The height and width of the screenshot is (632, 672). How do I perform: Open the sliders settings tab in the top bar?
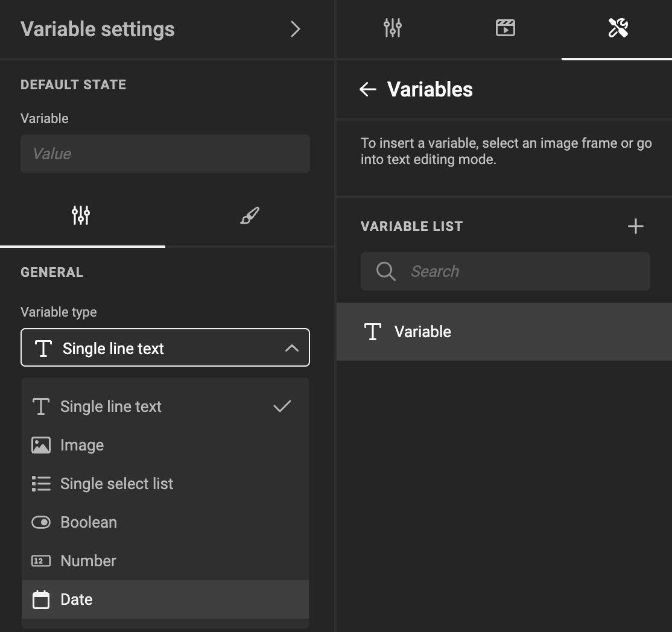(x=392, y=28)
